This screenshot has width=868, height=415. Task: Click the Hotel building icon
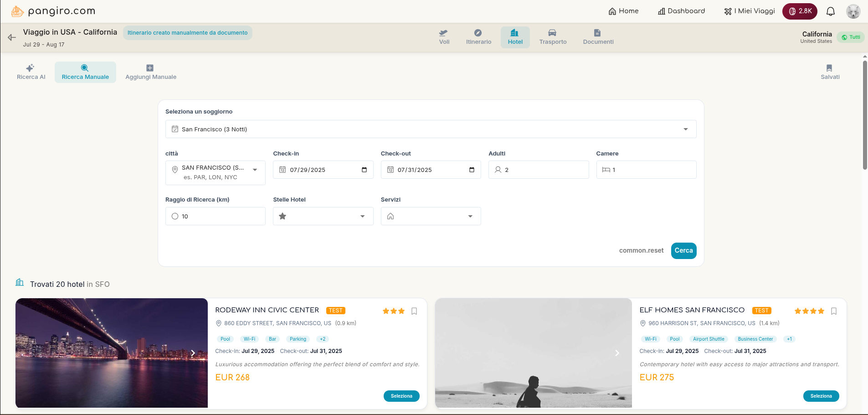point(515,32)
